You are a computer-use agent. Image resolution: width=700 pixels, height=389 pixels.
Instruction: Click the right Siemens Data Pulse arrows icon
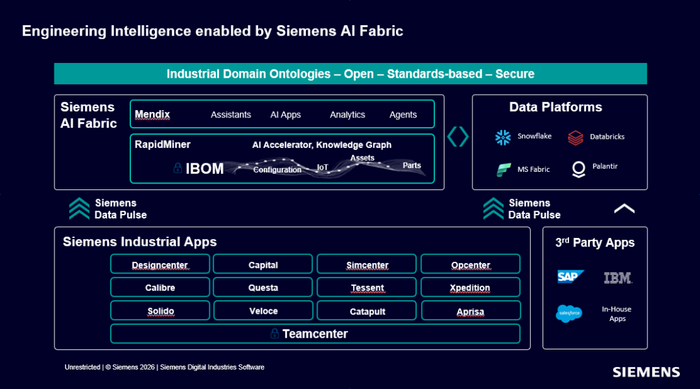click(493, 209)
